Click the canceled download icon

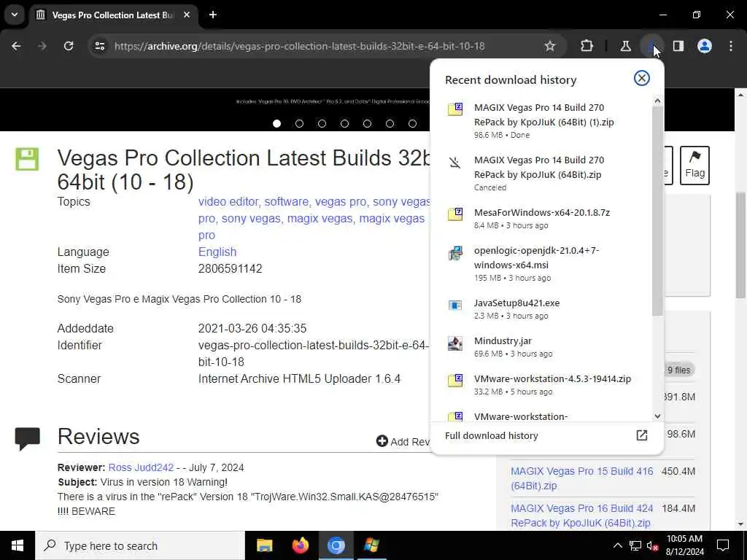455,163
